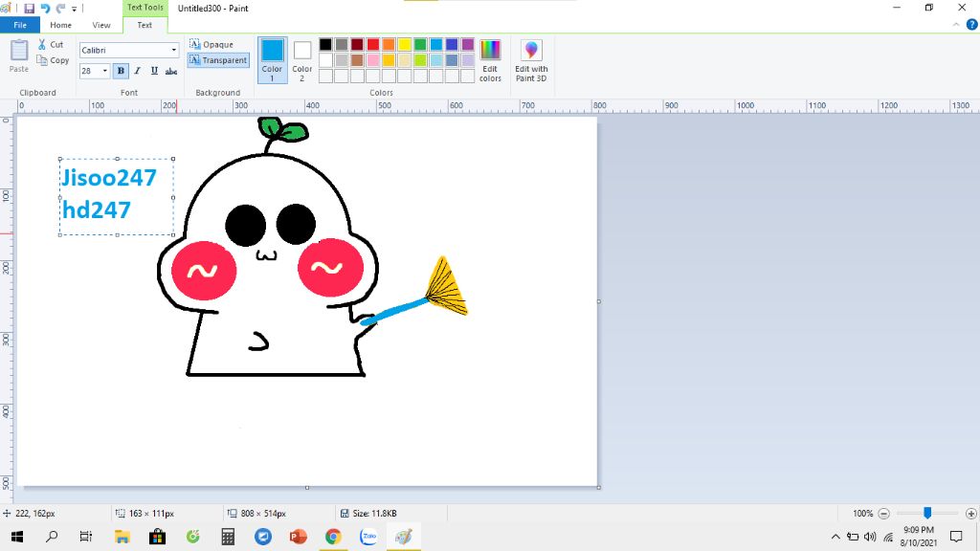
Task: Open Google Chrome from taskbar
Action: [333, 537]
